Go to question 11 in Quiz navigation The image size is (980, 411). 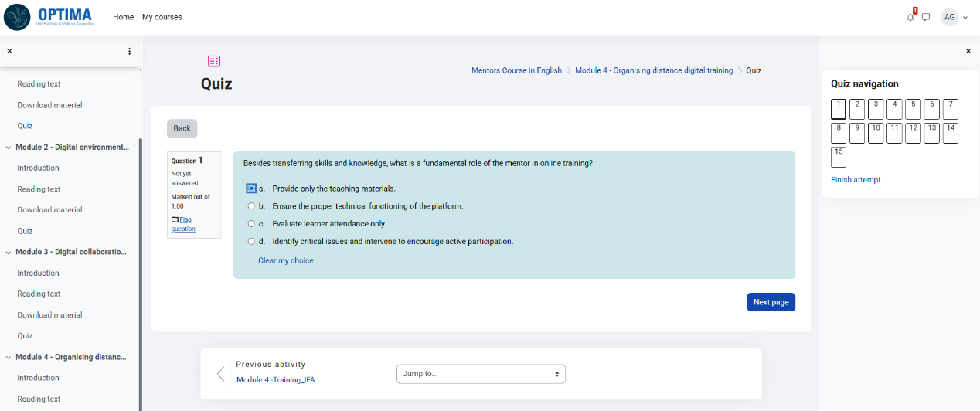tap(894, 133)
